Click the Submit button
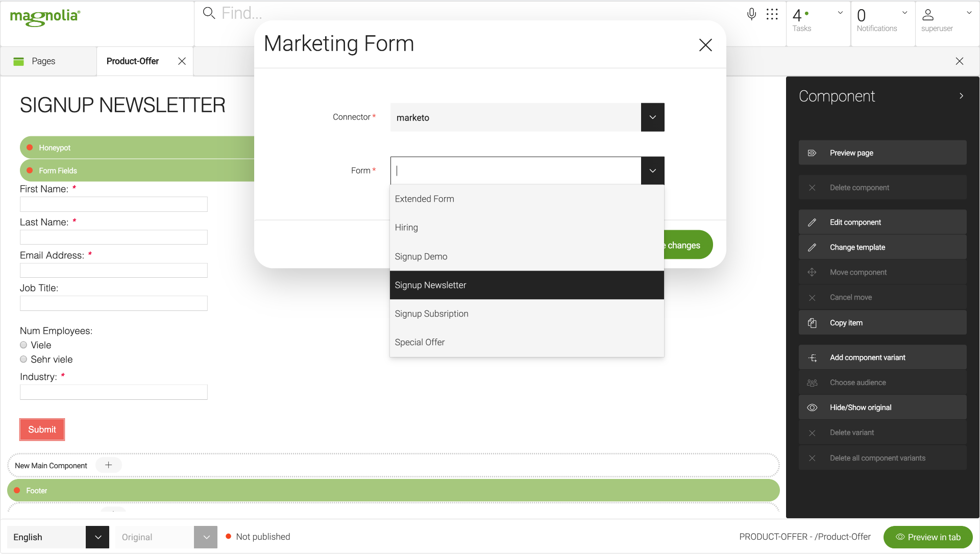Viewport: 980px width, 554px height. [42, 429]
